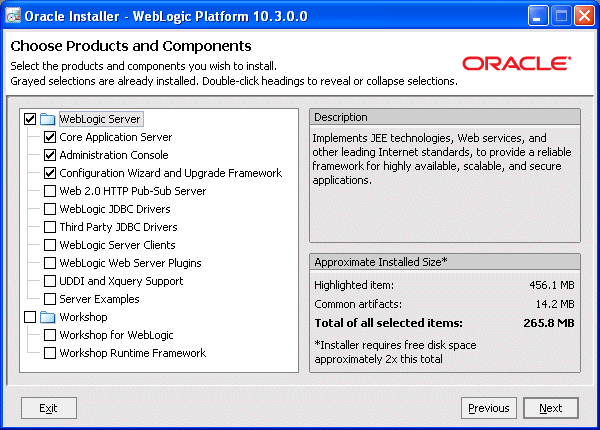600x430 pixels.
Task: Select UDDI and Xquery Support label
Action: click(121, 281)
